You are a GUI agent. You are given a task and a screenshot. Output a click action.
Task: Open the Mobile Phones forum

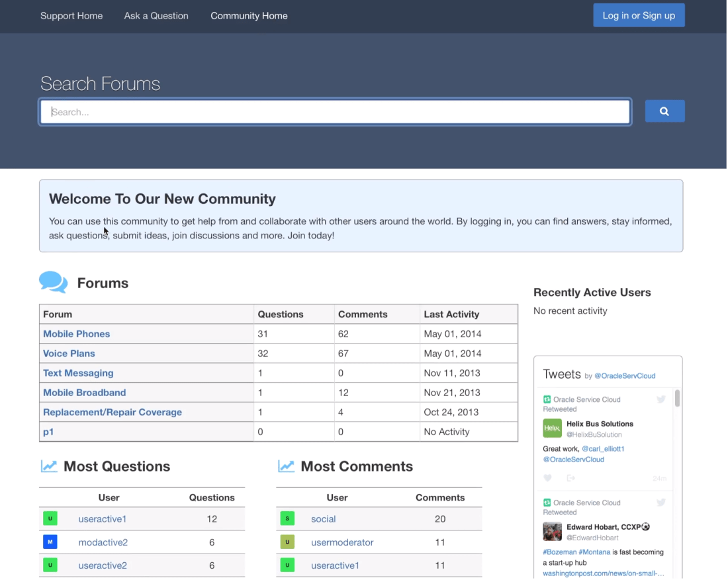coord(76,334)
